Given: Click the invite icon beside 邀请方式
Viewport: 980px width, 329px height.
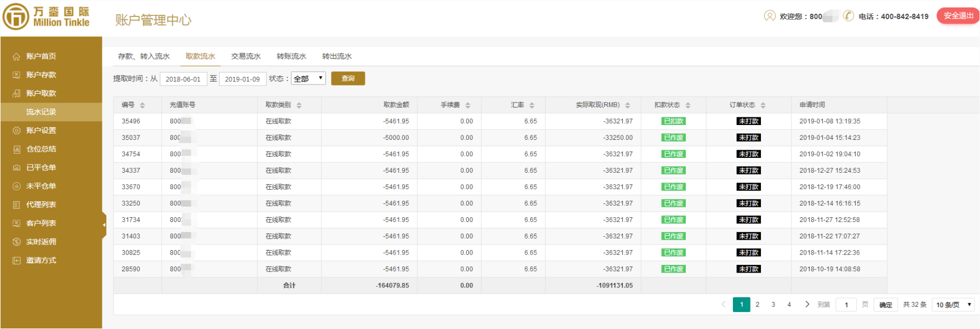Looking at the screenshot, I should pos(16,260).
